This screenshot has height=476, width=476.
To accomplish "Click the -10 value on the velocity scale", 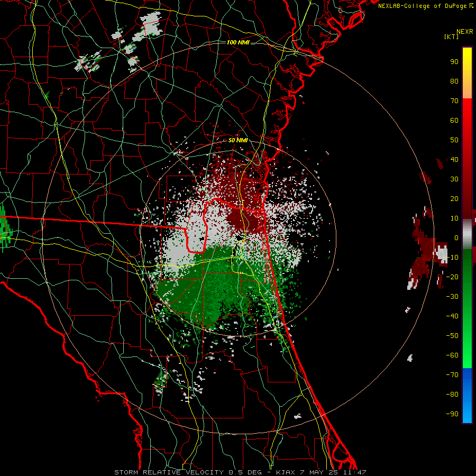I will coord(452,258).
